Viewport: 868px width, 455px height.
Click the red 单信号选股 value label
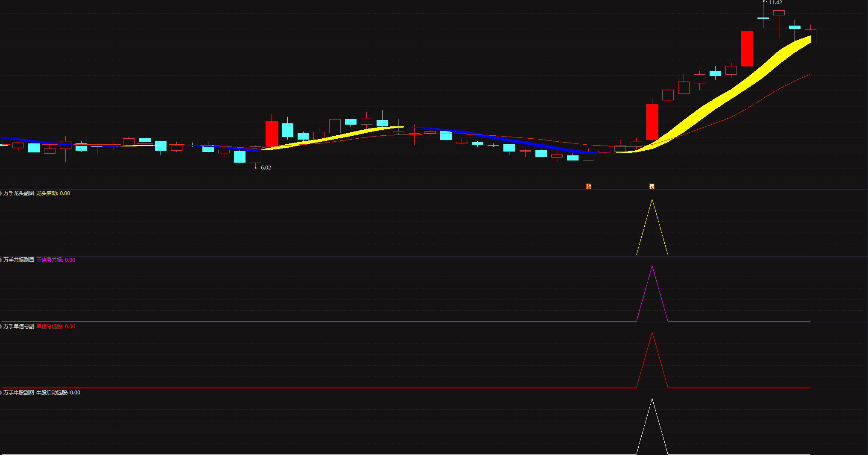pos(56,327)
